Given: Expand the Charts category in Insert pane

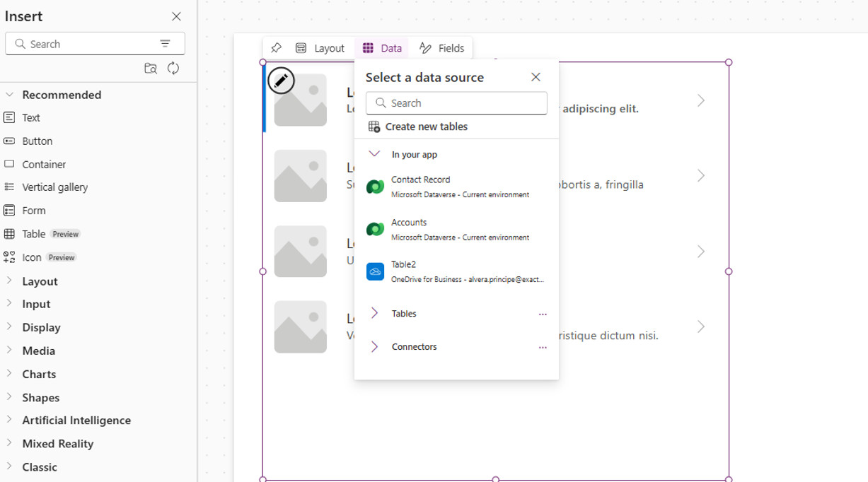Looking at the screenshot, I should click(39, 374).
